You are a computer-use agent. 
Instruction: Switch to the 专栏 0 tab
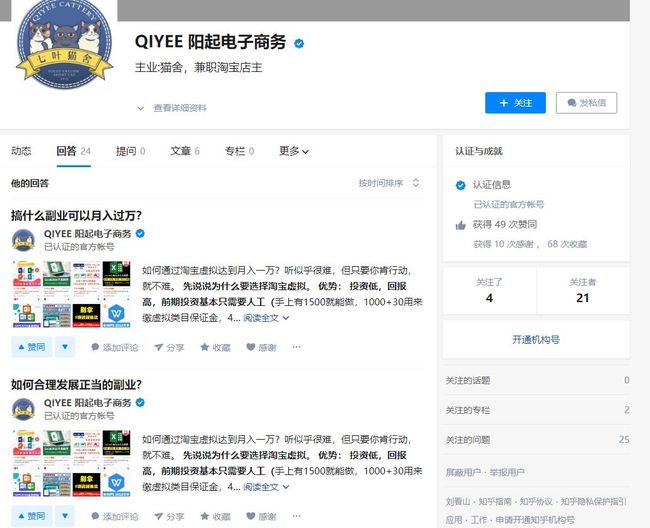pyautogui.click(x=239, y=151)
